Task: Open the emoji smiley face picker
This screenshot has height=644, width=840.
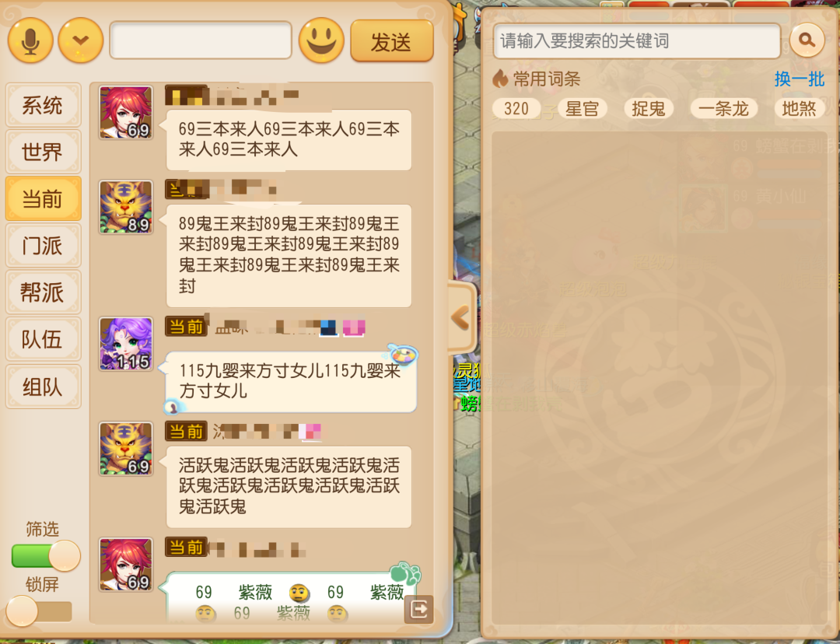Action: [x=321, y=40]
